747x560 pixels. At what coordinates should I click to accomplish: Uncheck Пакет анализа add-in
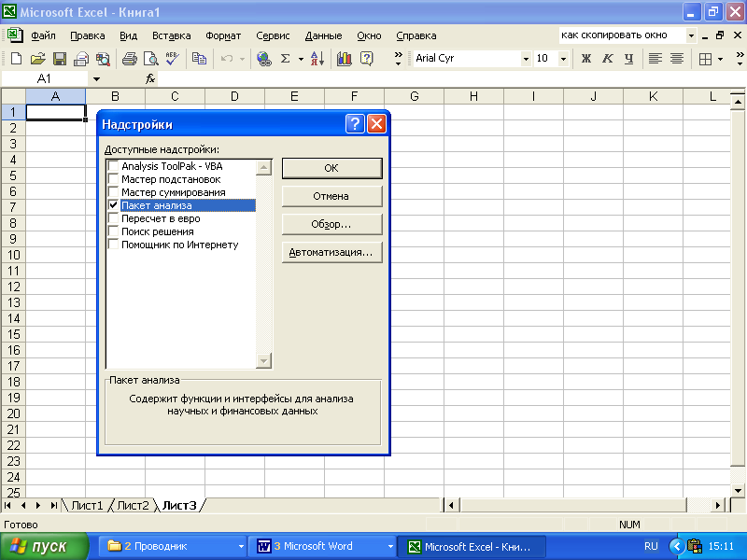point(113,205)
